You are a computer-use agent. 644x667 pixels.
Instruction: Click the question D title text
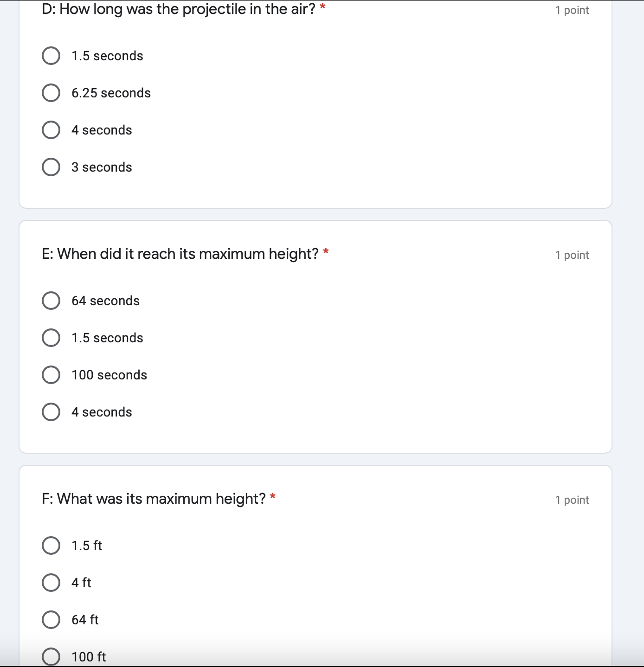[179, 9]
